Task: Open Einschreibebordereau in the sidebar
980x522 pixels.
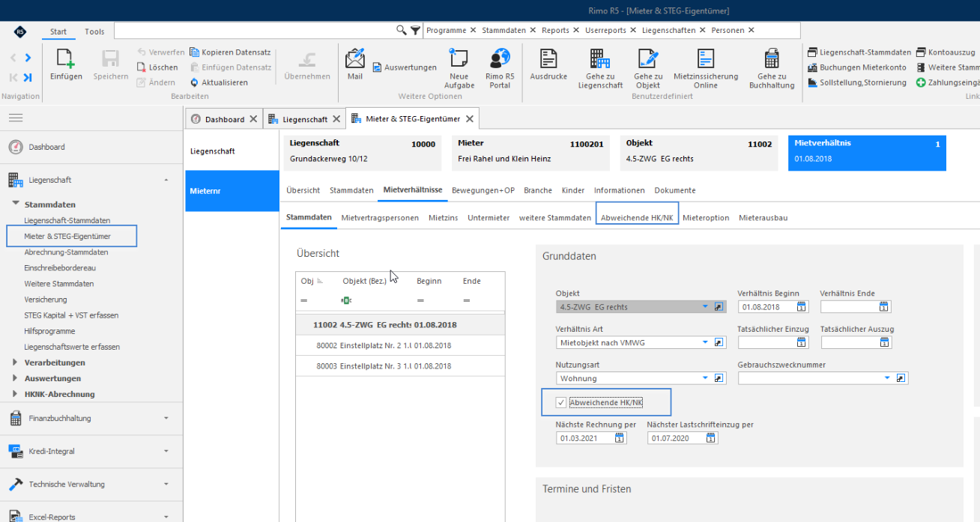Action: 60,268
